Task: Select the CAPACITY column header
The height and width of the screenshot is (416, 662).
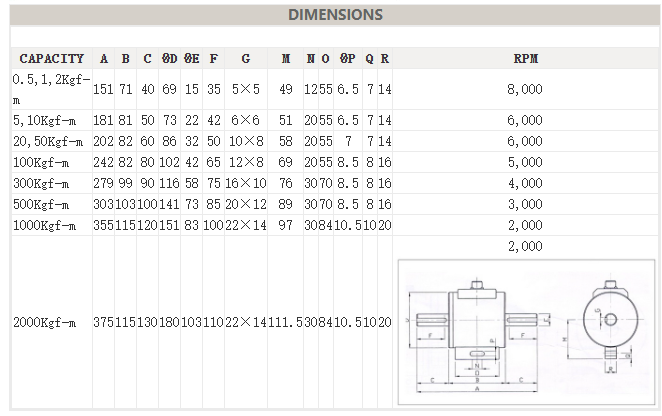Action: (x=51, y=59)
